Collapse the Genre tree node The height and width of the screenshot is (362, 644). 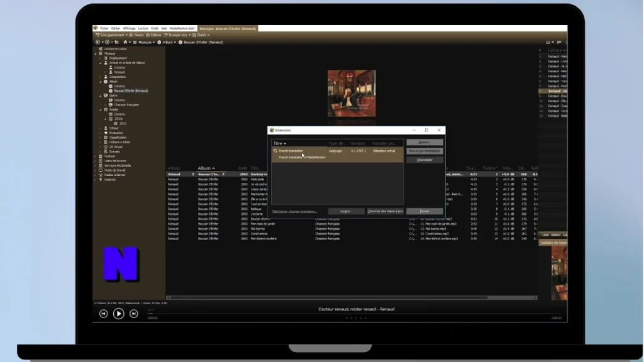coord(100,96)
